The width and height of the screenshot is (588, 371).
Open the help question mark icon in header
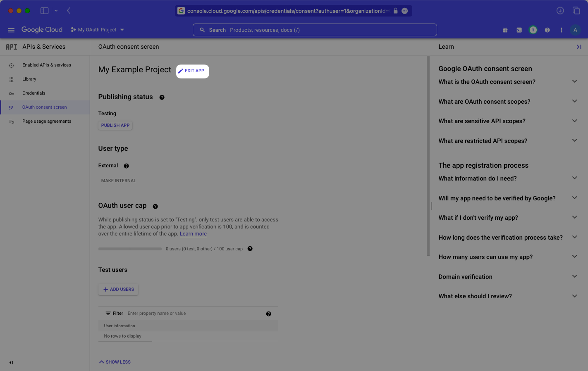click(547, 30)
